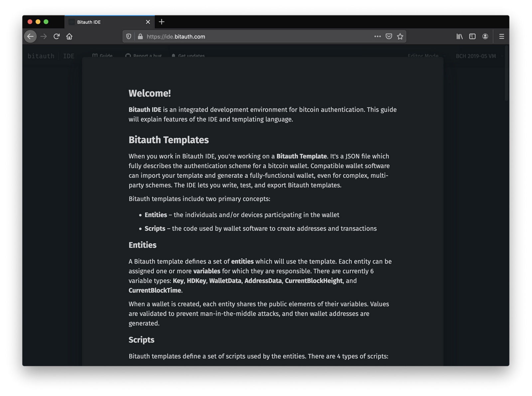Bookmark this page with the star
Screen dimensions: 532x396
tap(400, 37)
